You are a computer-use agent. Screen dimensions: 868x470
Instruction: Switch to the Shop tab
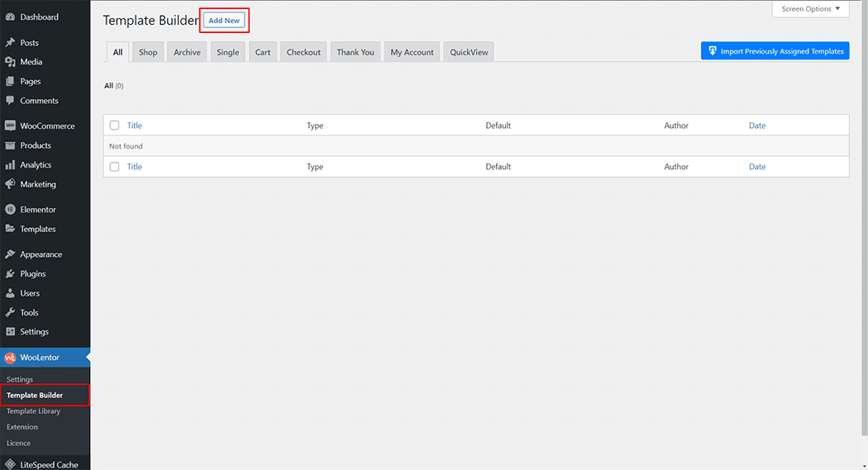[148, 52]
